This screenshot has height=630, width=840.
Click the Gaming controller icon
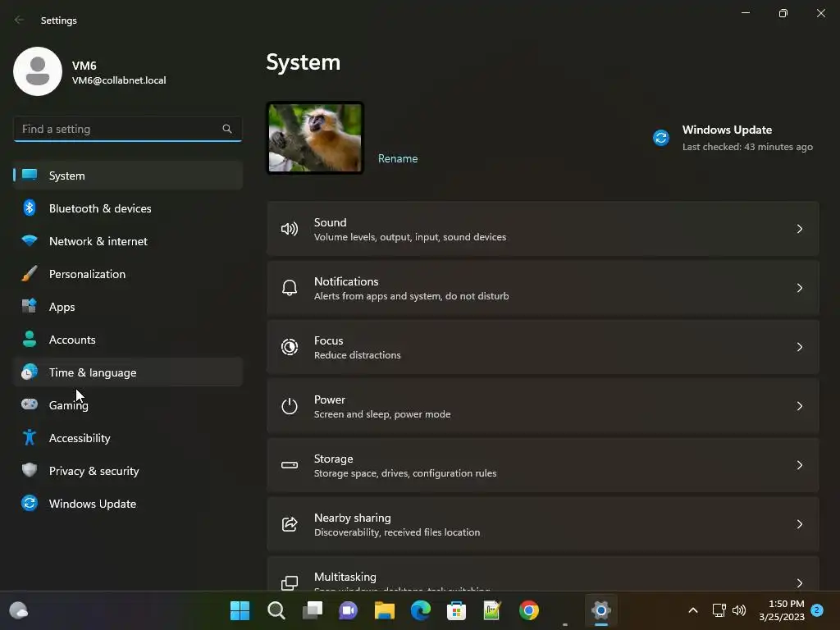[x=30, y=404]
